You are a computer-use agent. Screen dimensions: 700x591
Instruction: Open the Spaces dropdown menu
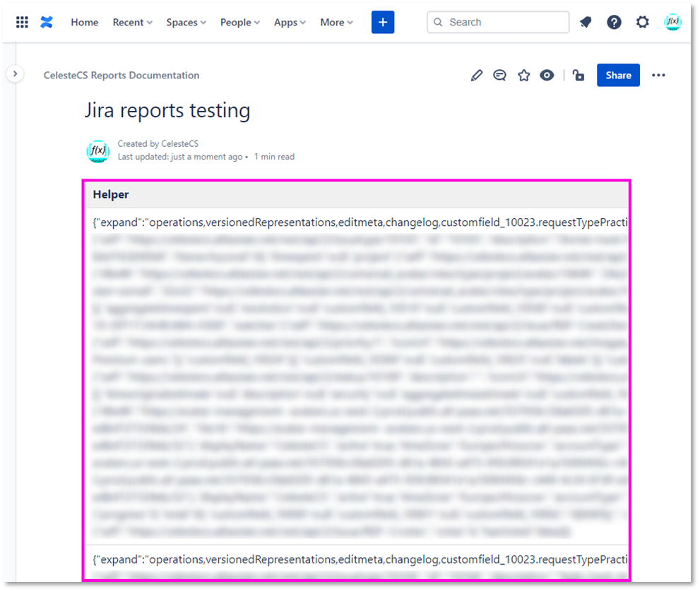pyautogui.click(x=186, y=23)
